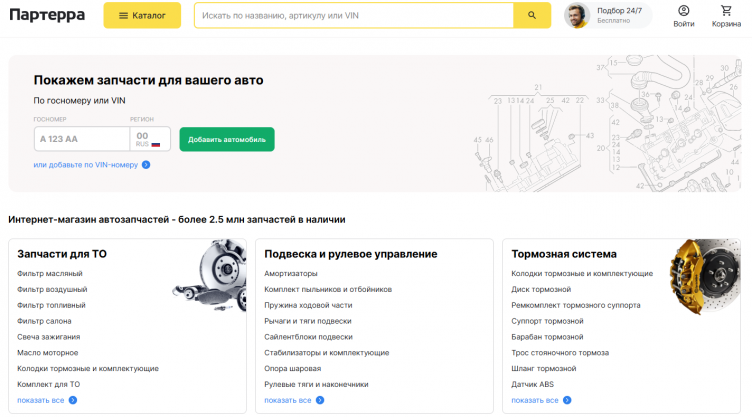Open Пружина ходовой части

coord(308,305)
